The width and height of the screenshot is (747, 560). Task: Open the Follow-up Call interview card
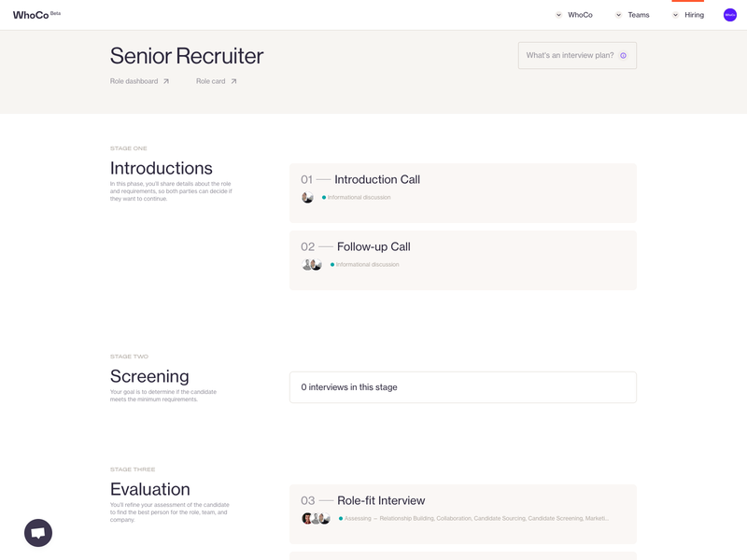(462, 260)
